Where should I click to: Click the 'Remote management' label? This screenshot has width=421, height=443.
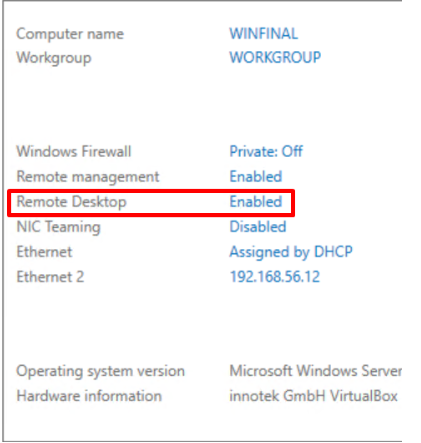click(88, 177)
